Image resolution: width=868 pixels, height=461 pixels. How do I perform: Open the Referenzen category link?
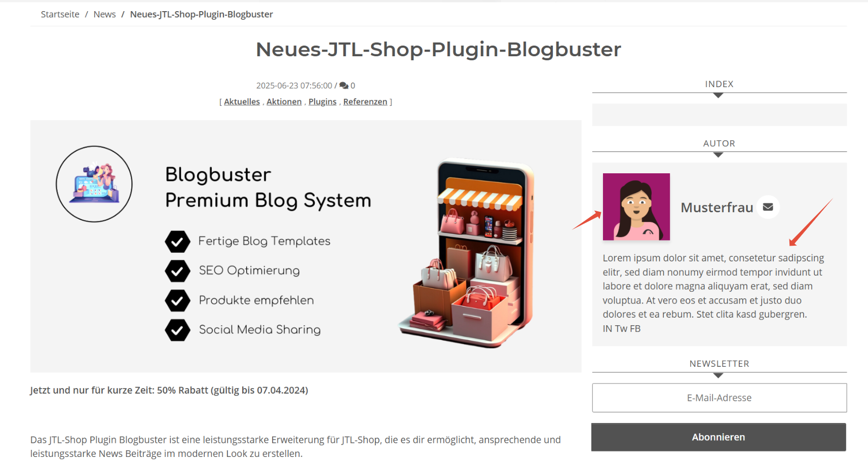click(365, 102)
